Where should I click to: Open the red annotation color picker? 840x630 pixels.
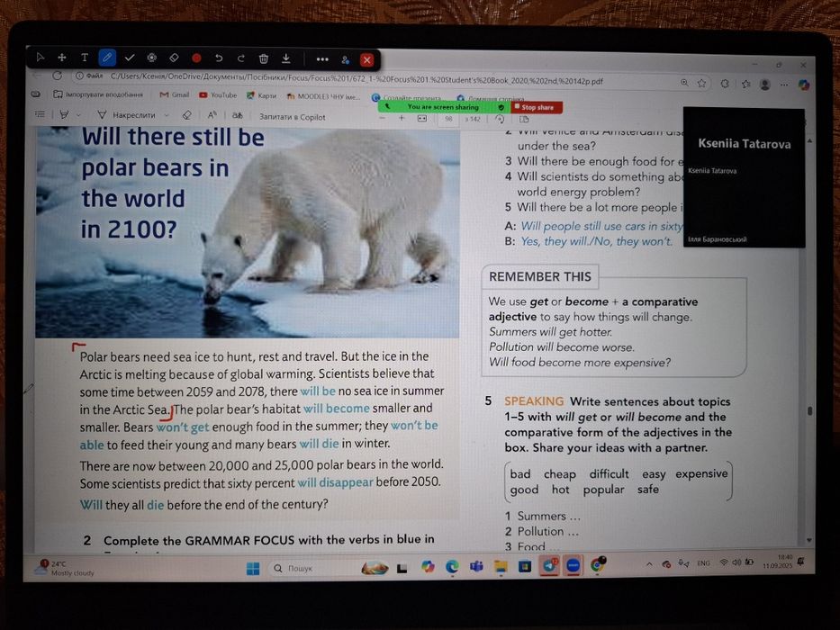pos(196,58)
